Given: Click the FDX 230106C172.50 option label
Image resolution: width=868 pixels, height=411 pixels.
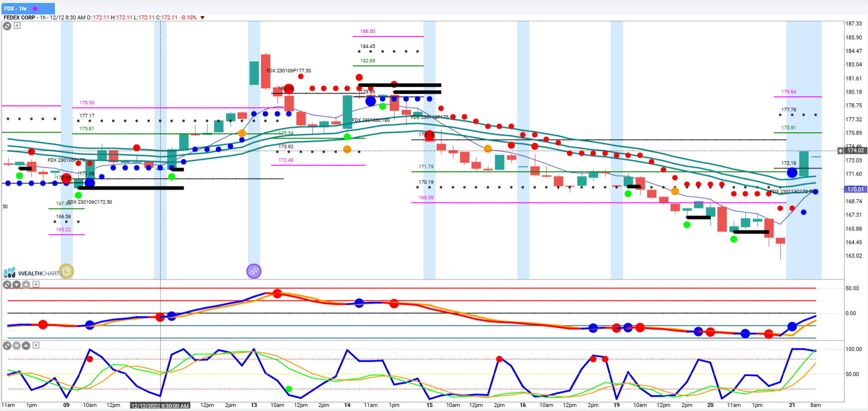Looking at the screenshot, I should pos(90,202).
